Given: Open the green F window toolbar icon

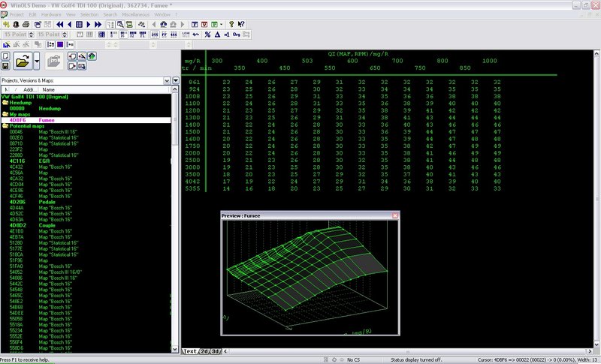Looking at the screenshot, I should tap(214, 25).
